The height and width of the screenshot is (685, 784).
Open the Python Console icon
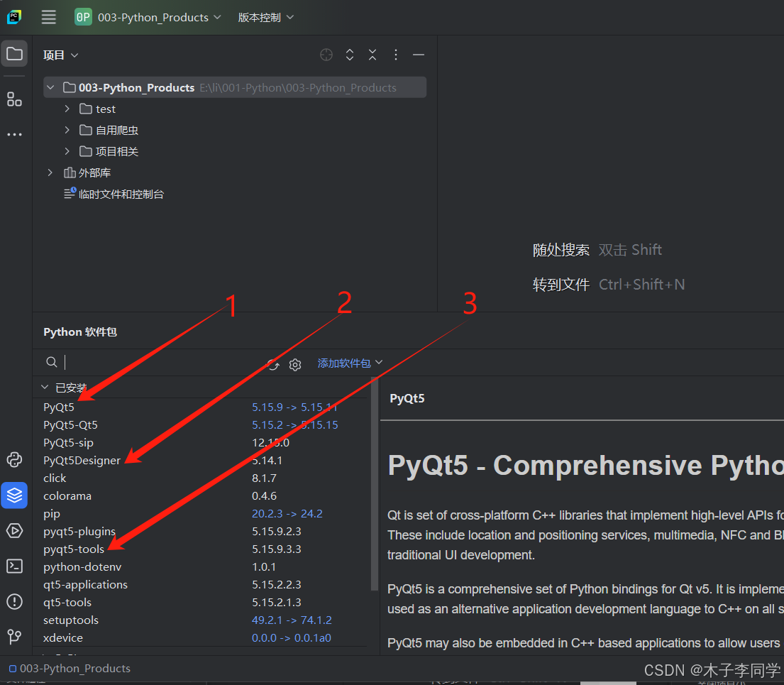click(x=14, y=460)
